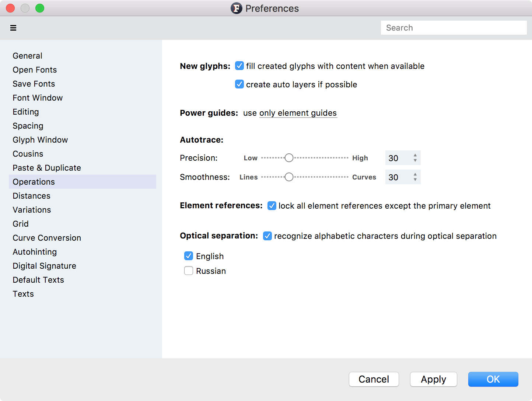The height and width of the screenshot is (401, 532).
Task: Select Open Fonts in sidebar
Action: [83, 70]
